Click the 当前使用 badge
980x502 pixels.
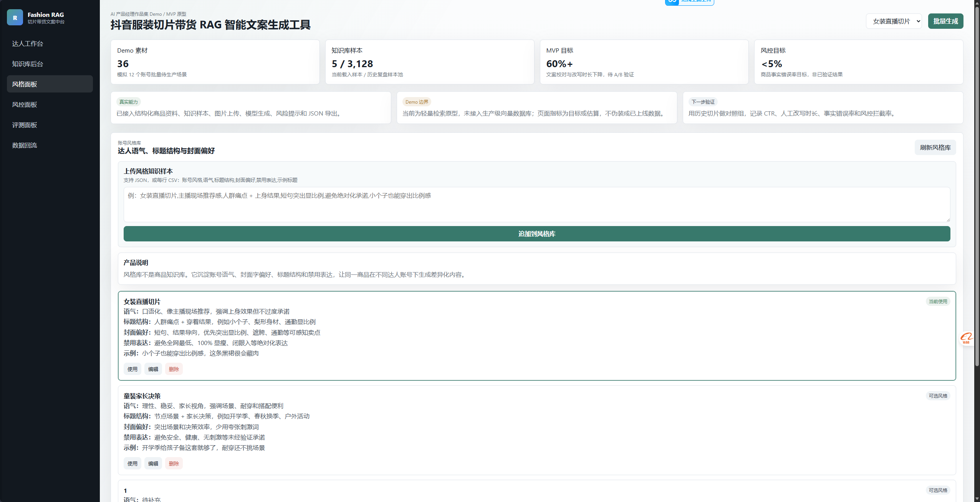click(938, 301)
